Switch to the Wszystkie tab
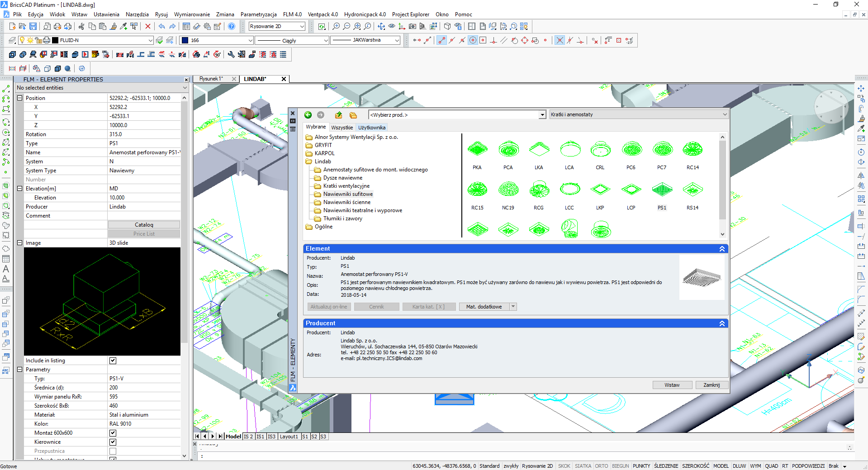This screenshot has height=470, width=868. point(342,128)
